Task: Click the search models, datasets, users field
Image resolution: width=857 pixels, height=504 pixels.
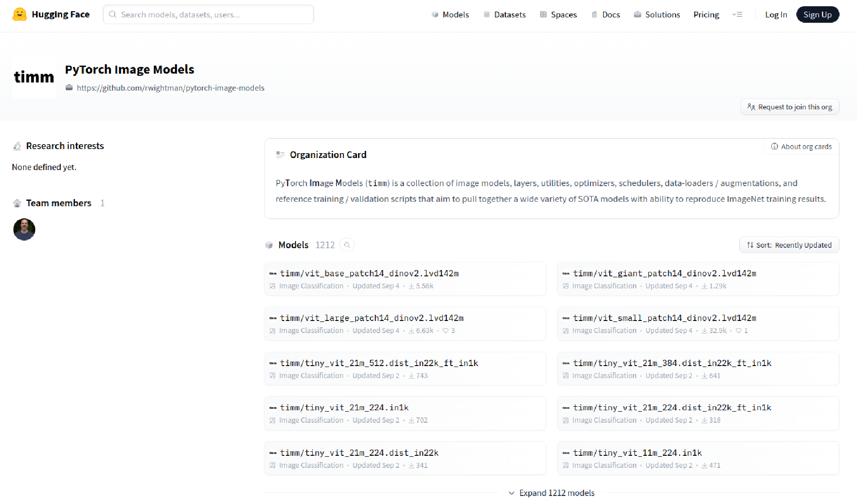Action: click(x=208, y=14)
